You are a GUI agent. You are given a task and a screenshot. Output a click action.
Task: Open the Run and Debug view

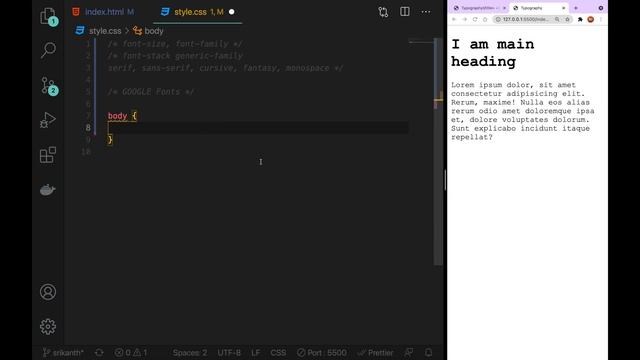point(48,120)
